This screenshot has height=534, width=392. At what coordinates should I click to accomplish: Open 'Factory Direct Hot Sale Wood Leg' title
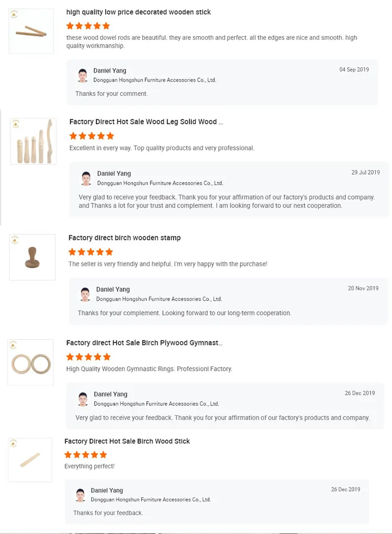click(146, 122)
